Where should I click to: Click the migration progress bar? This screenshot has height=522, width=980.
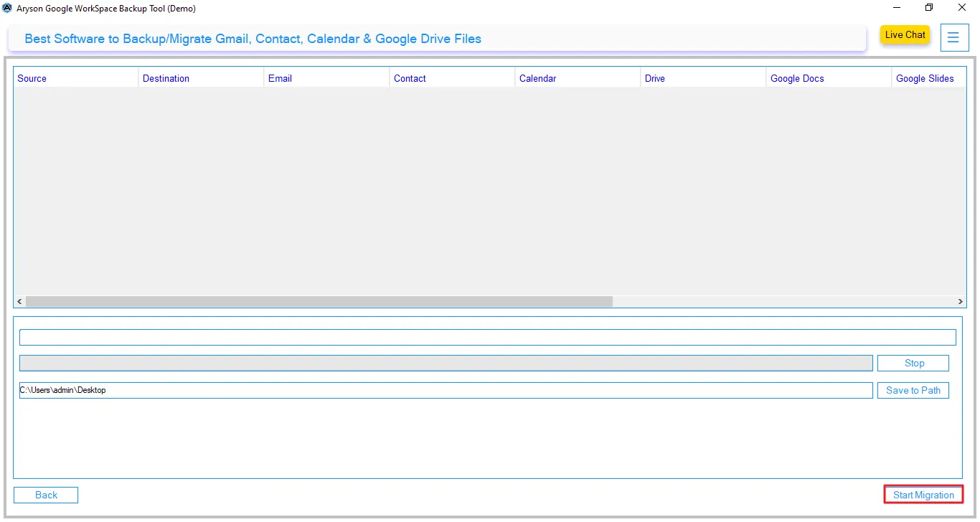[445, 363]
